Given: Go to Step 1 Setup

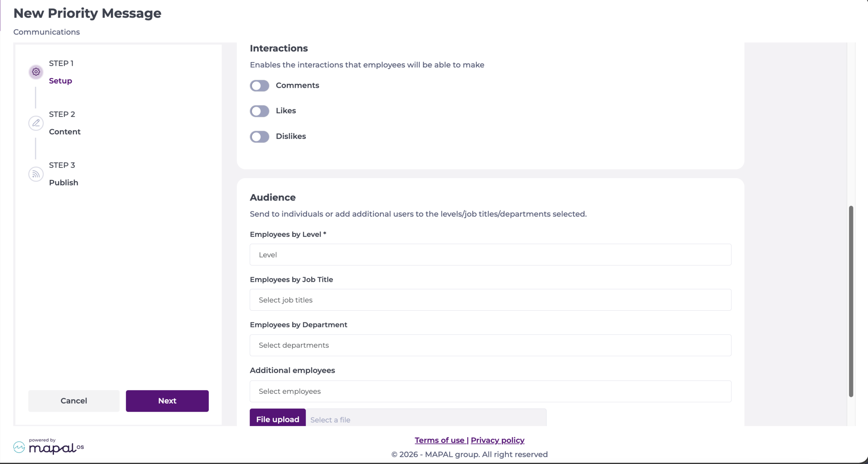Looking at the screenshot, I should tap(61, 72).
